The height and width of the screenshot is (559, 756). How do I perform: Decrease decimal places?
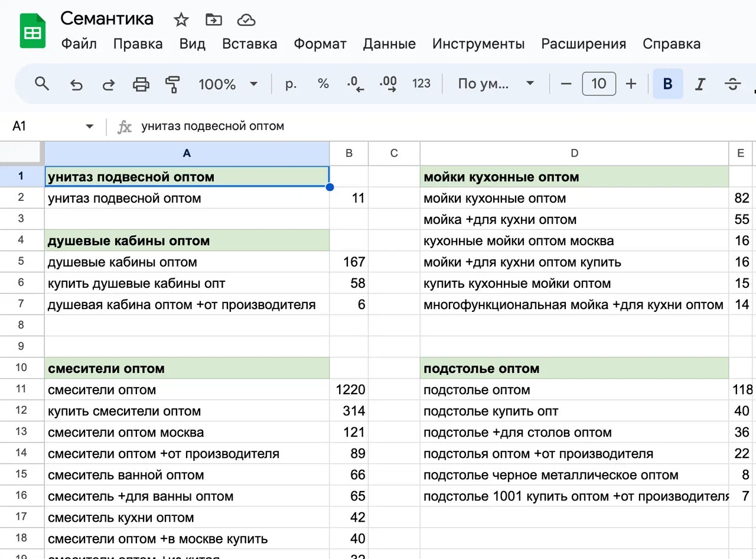(356, 84)
